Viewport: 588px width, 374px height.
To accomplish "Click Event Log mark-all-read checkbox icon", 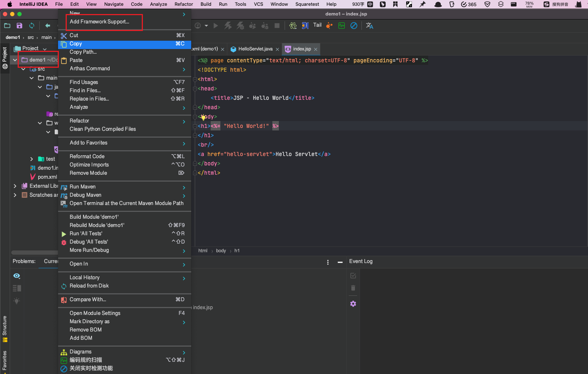I will click(353, 276).
